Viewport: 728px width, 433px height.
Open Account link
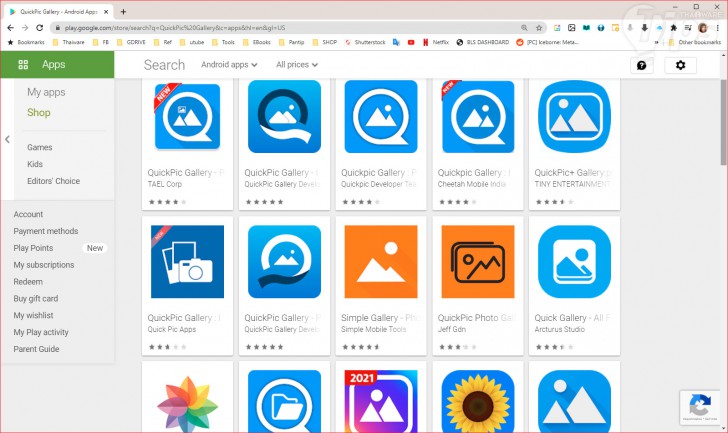28,214
